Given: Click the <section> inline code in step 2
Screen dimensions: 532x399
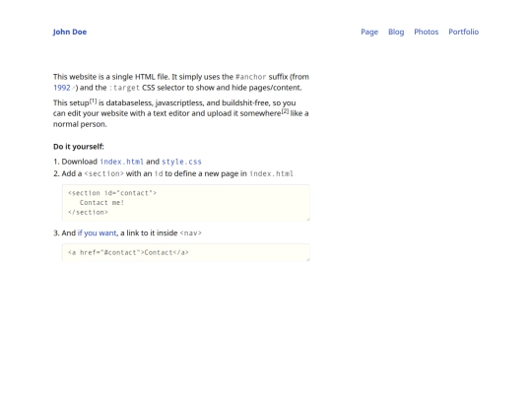Looking at the screenshot, I should pos(103,173).
